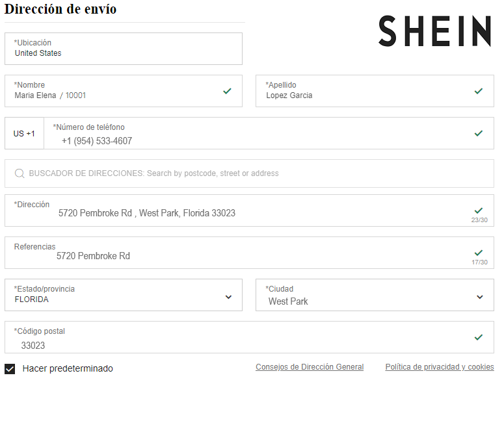Image resolution: width=504 pixels, height=445 pixels.
Task: Open the Ubicación United States selector
Action: point(124,49)
